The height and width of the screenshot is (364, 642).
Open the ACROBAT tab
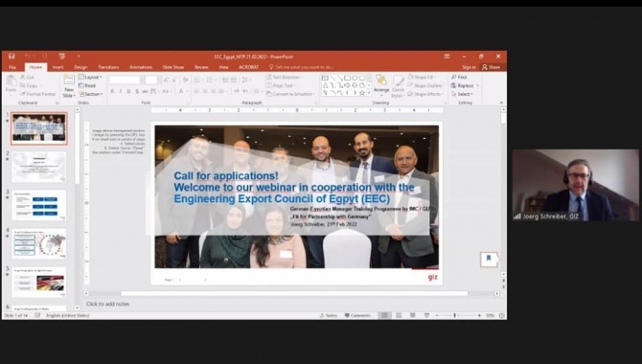point(248,67)
